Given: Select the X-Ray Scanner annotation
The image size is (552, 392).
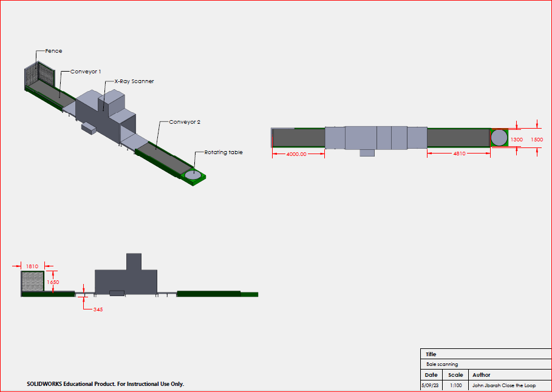Looking at the screenshot, I should pyautogui.click(x=134, y=81).
